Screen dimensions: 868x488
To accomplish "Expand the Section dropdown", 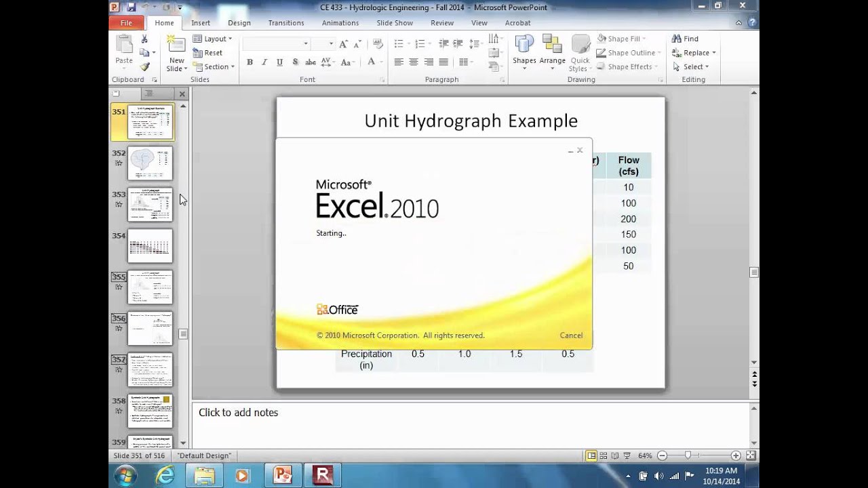I will [214, 66].
